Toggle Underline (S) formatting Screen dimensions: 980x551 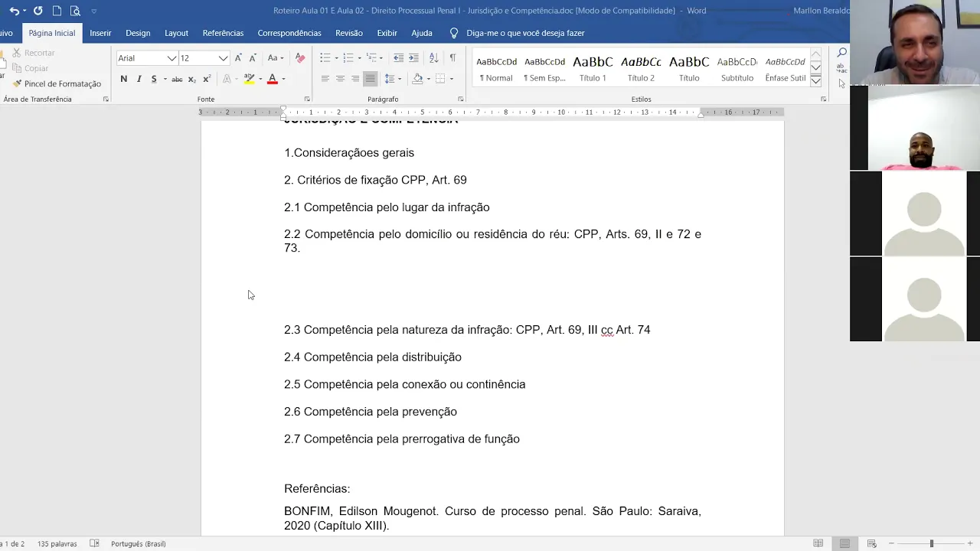point(154,79)
